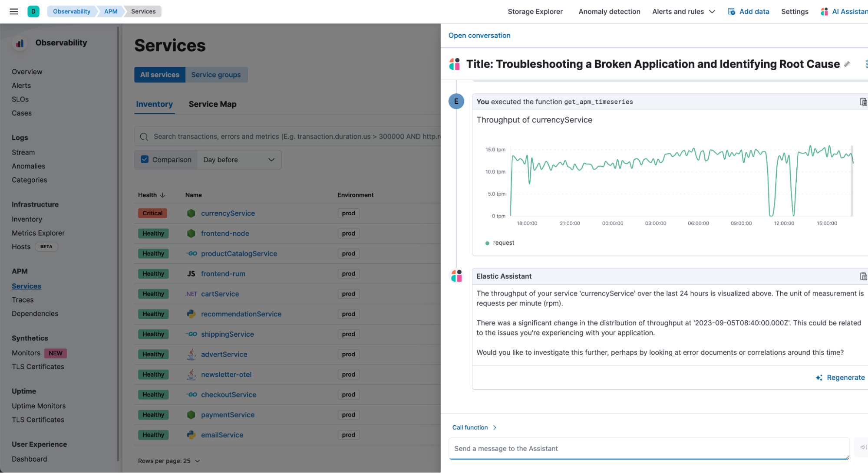
Task: Select the Inventory tab under Services
Action: pos(154,104)
